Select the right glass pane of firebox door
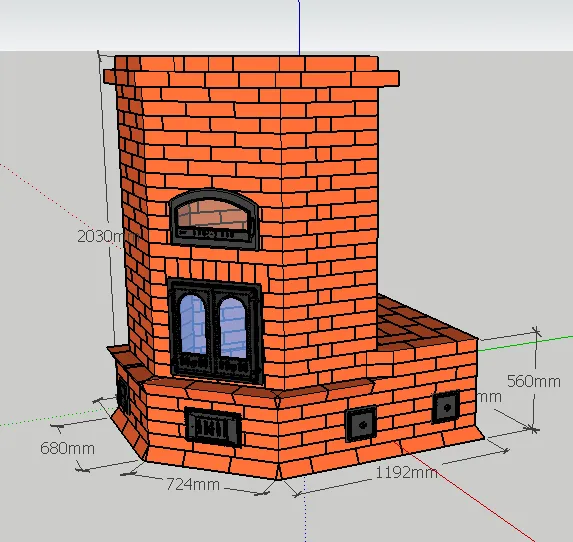Image resolution: width=573 pixels, height=542 pixels. 233,328
